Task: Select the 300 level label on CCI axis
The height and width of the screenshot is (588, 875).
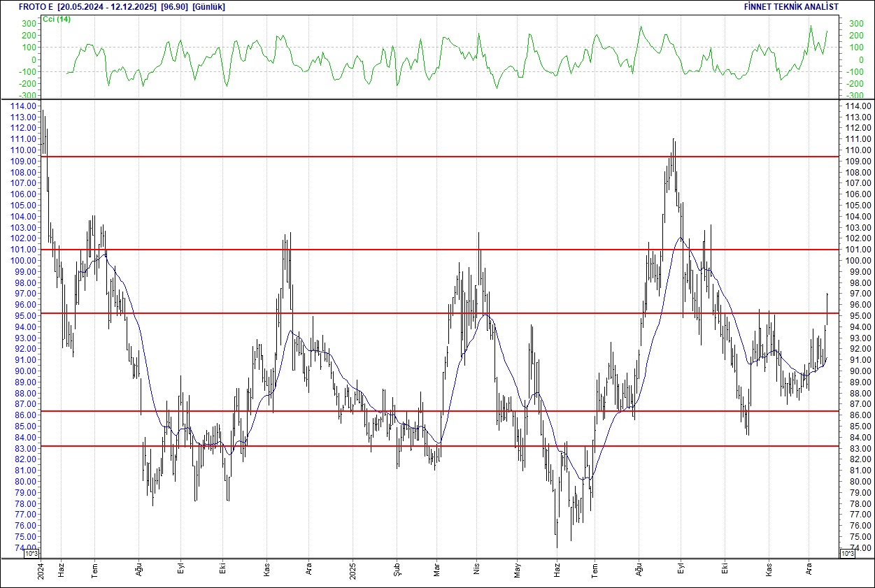Action: (x=28, y=22)
